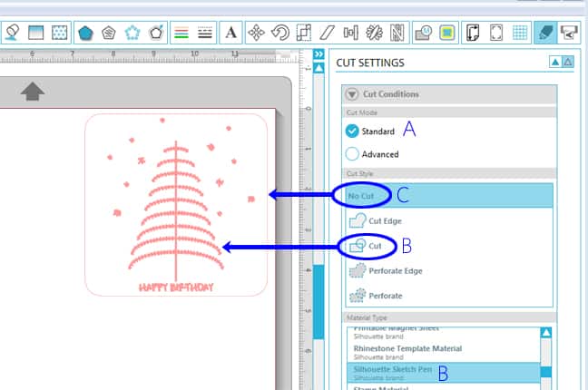
Task: Open the Cut Settings eraser-shaped icon
Action: 545,33
